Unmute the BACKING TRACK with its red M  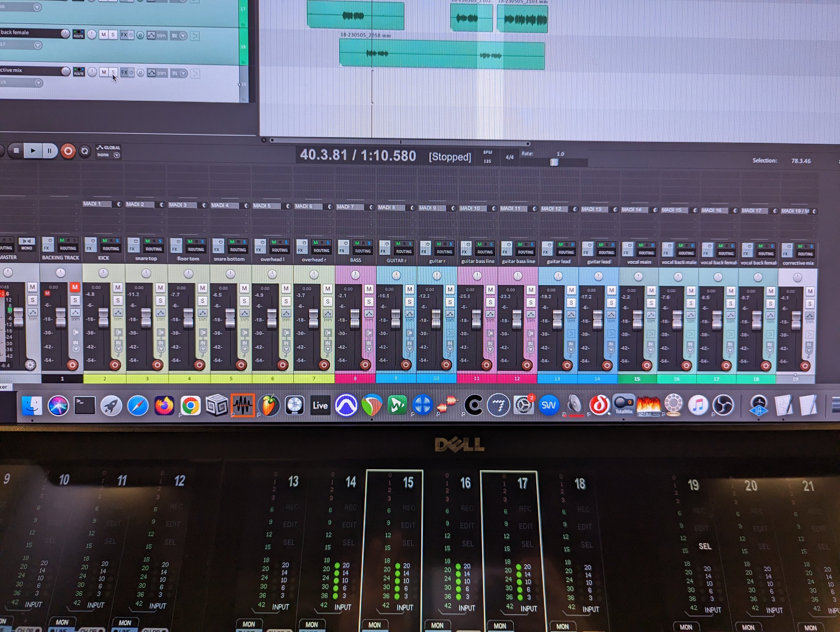pos(75,287)
